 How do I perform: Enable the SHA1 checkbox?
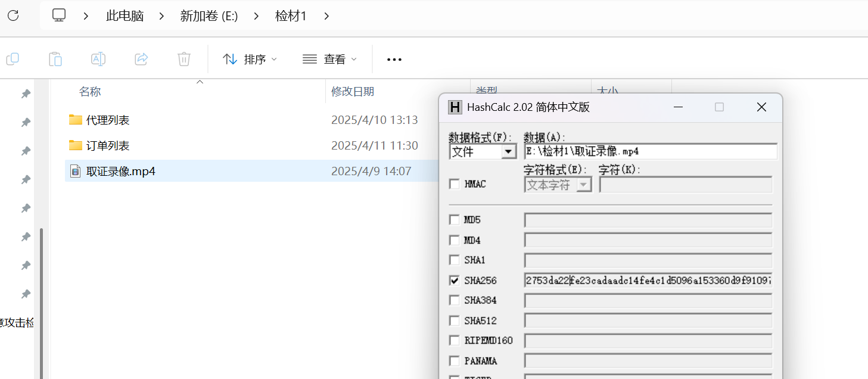(455, 260)
